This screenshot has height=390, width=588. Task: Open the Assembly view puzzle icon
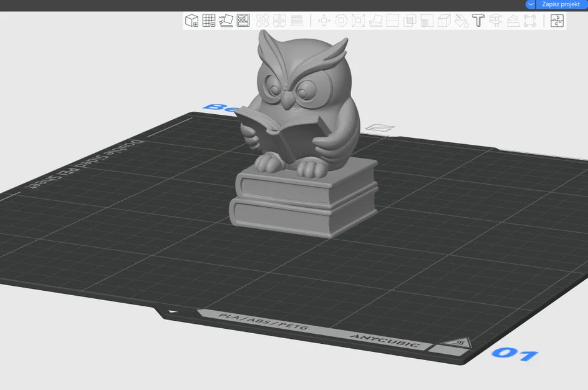click(x=557, y=21)
